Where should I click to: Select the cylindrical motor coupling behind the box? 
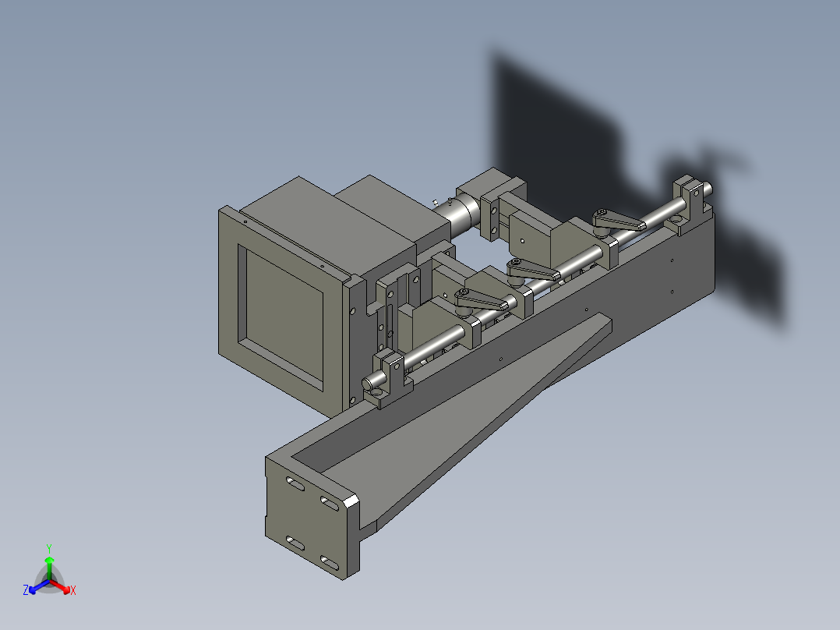click(458, 214)
